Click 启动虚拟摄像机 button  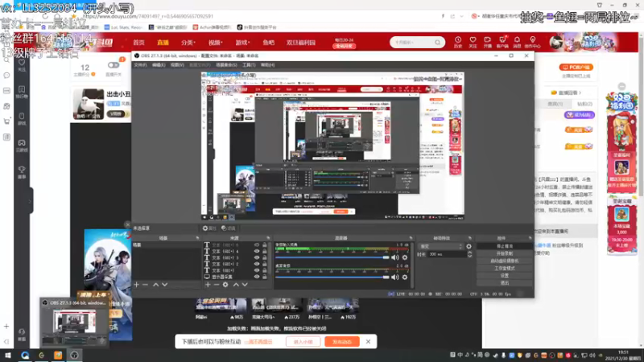505,261
